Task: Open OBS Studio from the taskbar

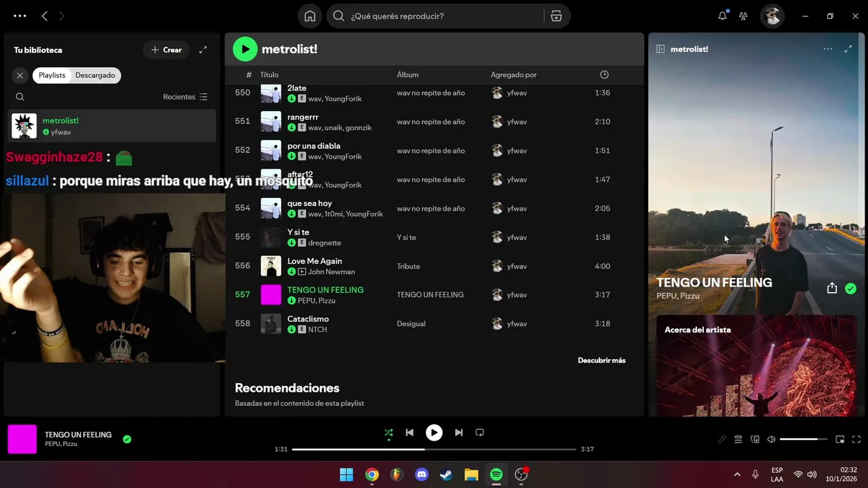Action: tap(521, 474)
